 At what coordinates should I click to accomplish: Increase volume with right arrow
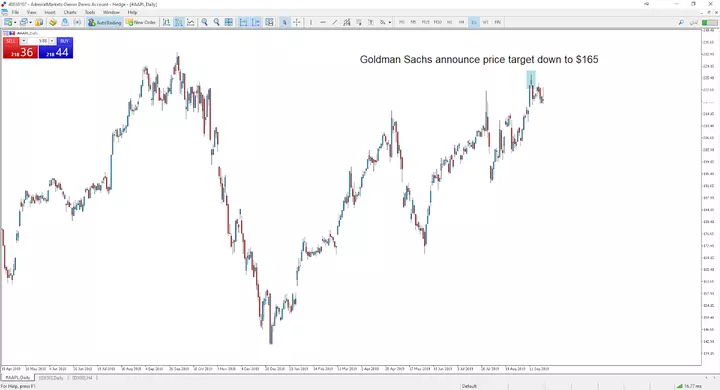point(52,41)
